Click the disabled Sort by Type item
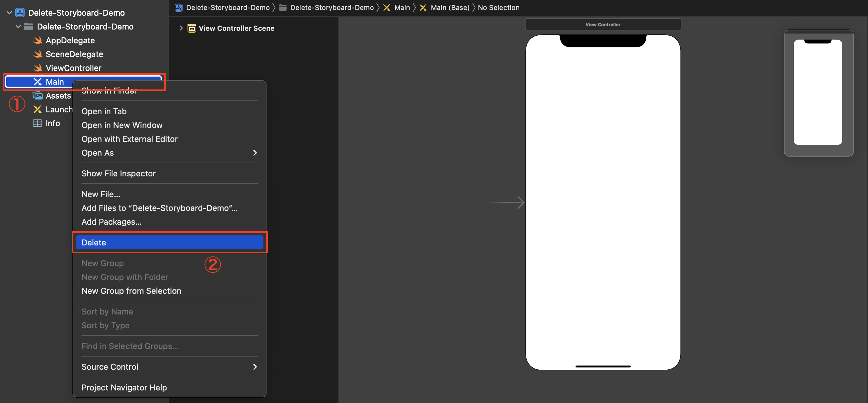Screen dimensions: 868x403 click(x=169, y=326)
